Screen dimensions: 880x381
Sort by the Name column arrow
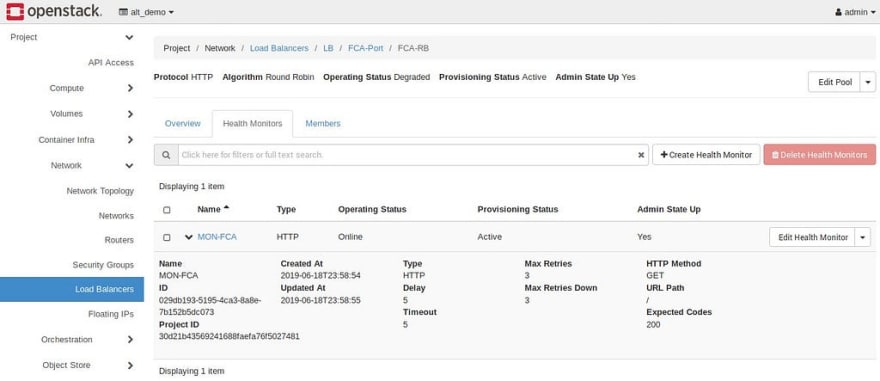click(226, 208)
